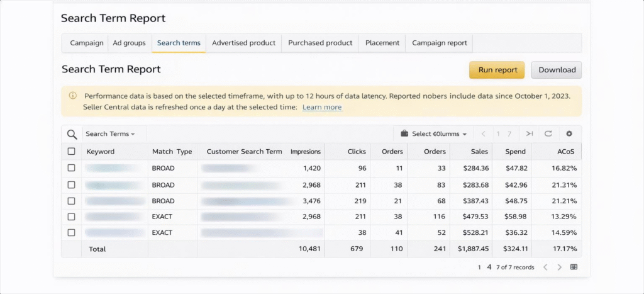Jump to last page arrow icon
Image resolution: width=644 pixels, height=294 pixels.
(530, 133)
